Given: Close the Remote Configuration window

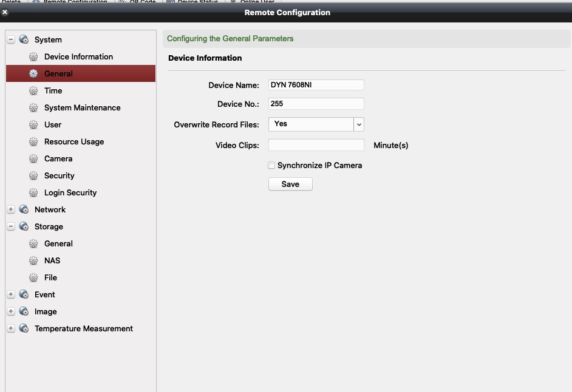Looking at the screenshot, I should click(x=5, y=12).
